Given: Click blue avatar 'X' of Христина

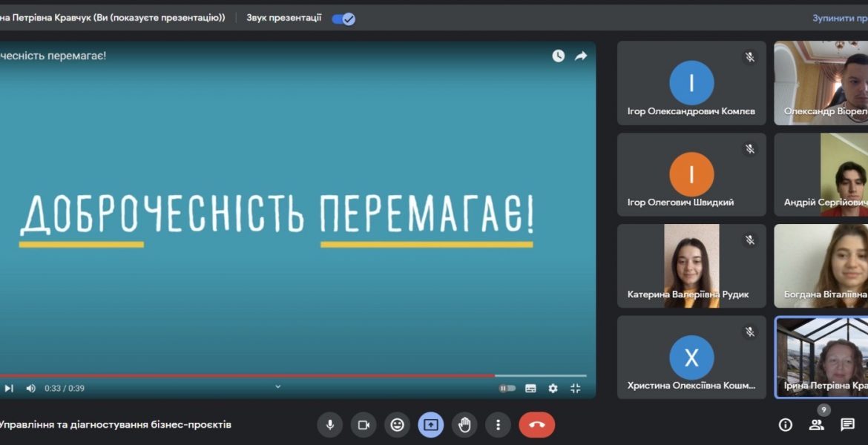Looking at the screenshot, I should tap(691, 357).
